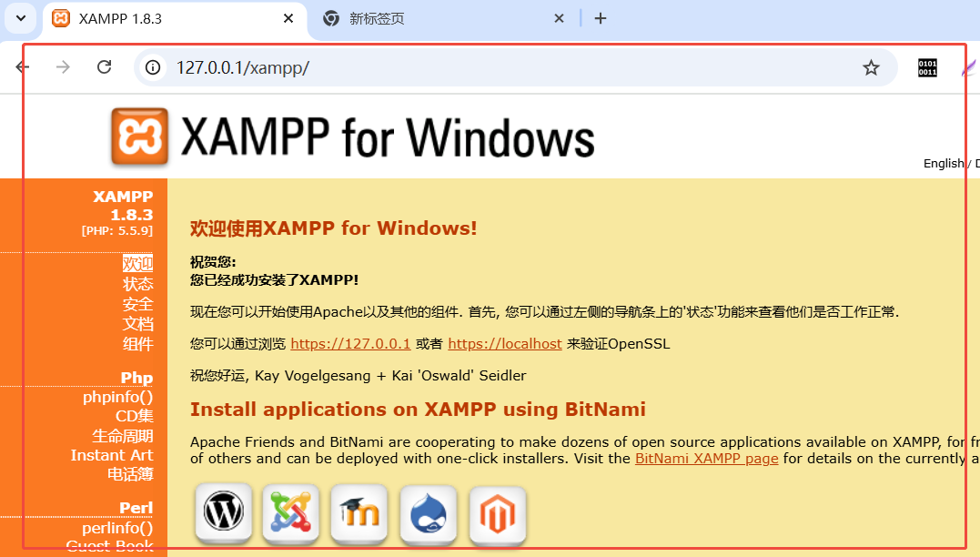
Task: View site information icon in address bar
Action: tap(153, 67)
